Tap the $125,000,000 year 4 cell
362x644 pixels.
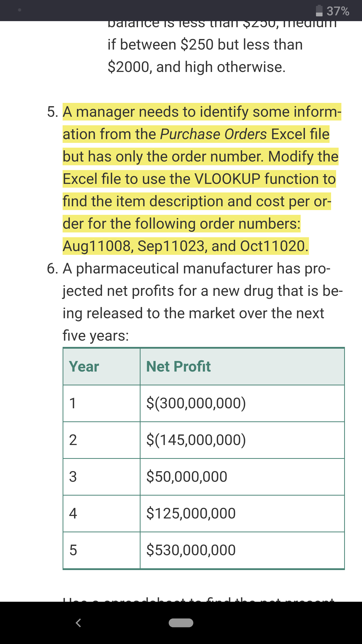pyautogui.click(x=242, y=513)
